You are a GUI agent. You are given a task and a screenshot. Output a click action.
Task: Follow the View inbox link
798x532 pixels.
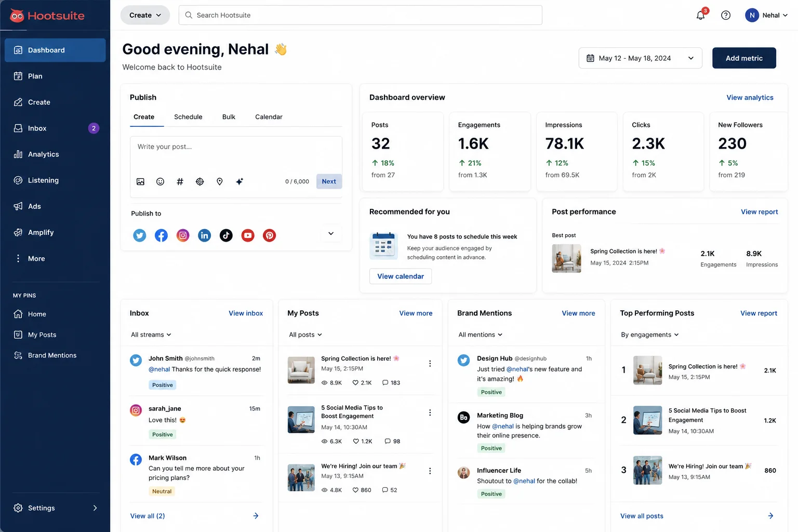(x=246, y=313)
